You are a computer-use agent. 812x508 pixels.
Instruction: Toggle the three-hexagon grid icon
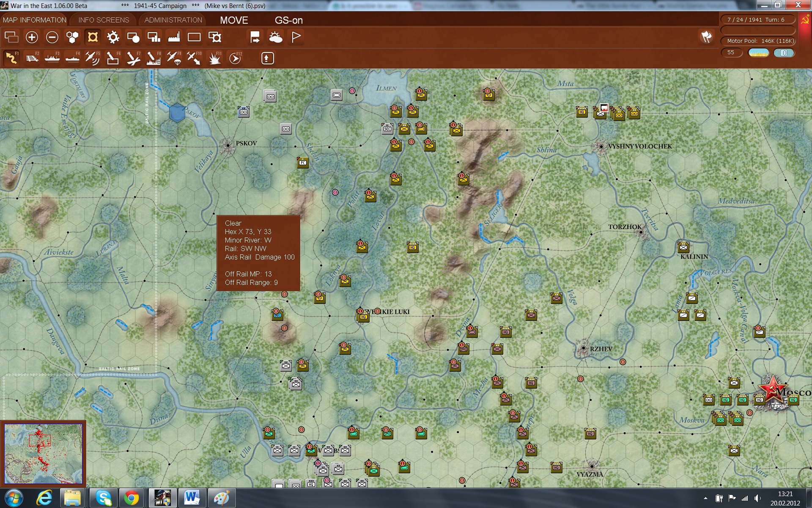72,37
